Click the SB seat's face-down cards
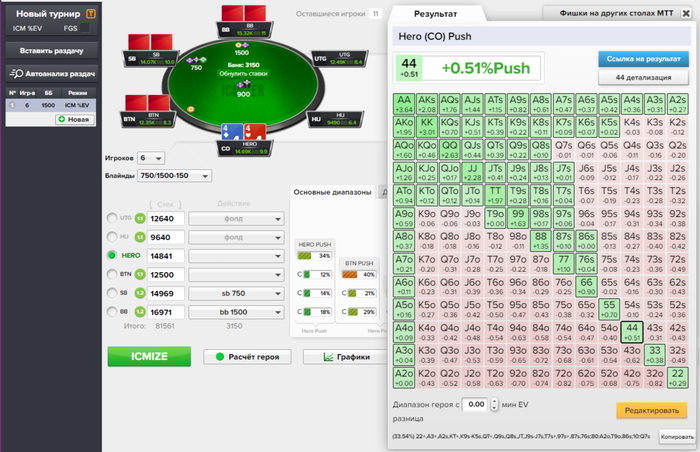Viewport: 700px width, 452px height. (x=150, y=42)
